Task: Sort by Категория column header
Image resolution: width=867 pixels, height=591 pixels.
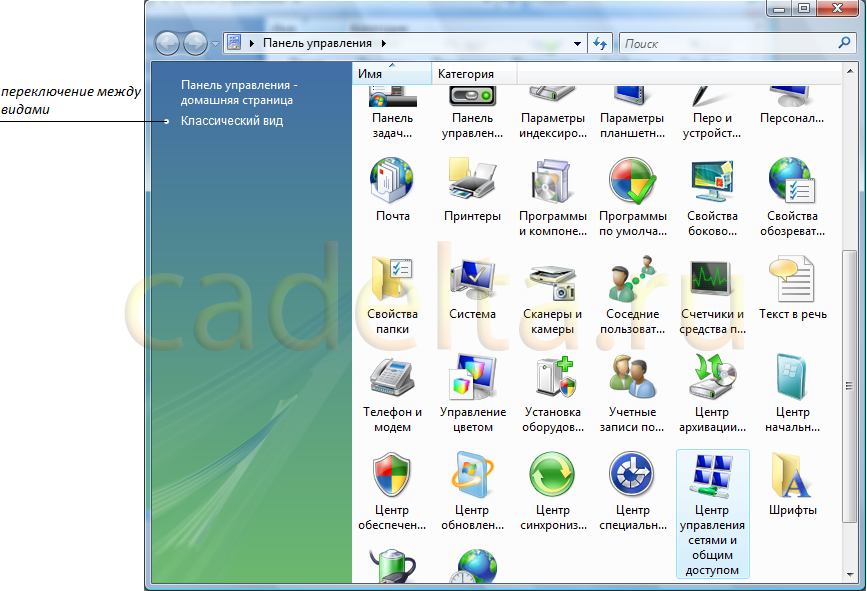Action: click(x=466, y=74)
